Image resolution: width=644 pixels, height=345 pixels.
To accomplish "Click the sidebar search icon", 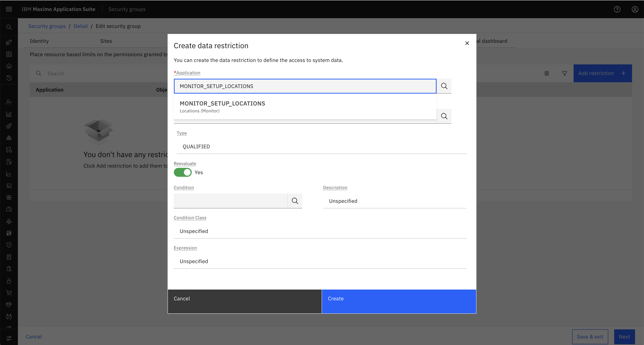I will point(9,27).
